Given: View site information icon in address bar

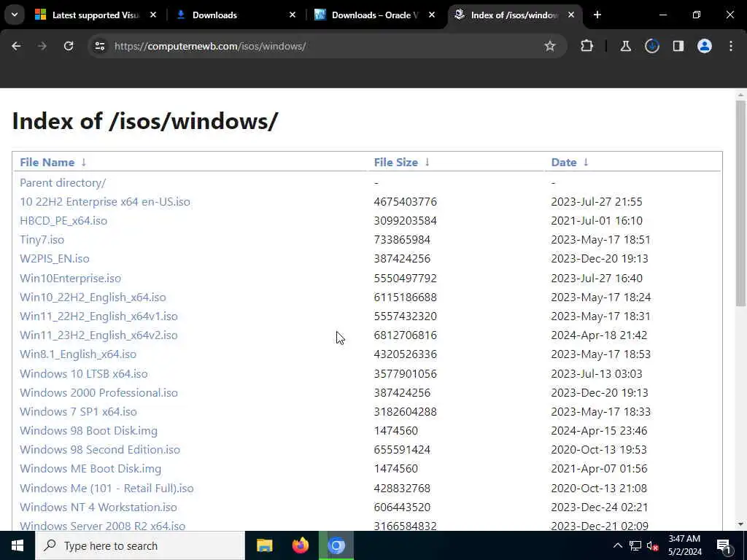Looking at the screenshot, I should (99, 46).
